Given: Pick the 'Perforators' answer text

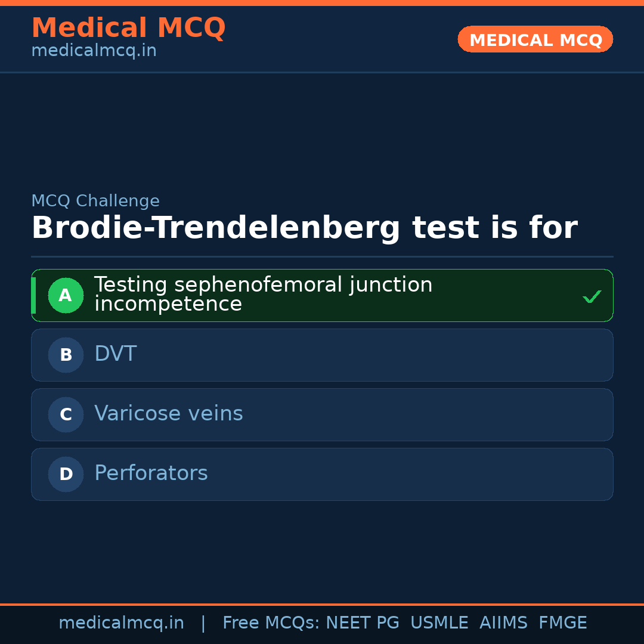Looking at the screenshot, I should 151,473.
